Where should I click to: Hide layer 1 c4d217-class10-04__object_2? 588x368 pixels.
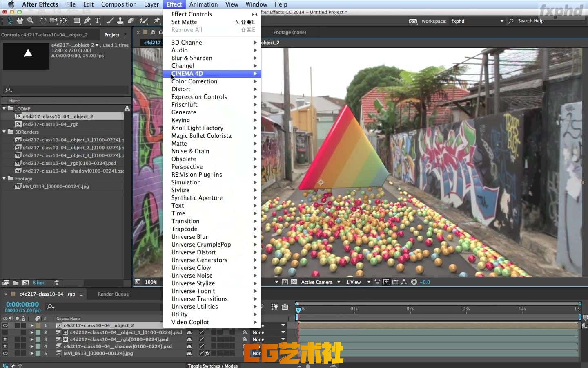(x=5, y=325)
